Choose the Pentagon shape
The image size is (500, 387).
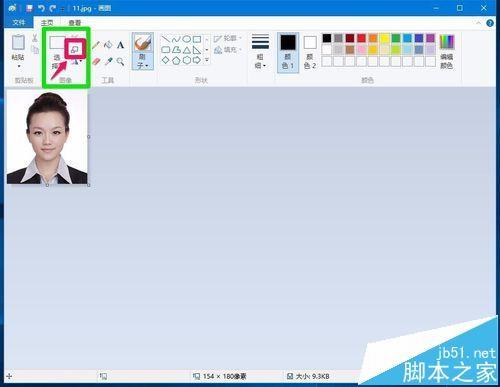click(176, 60)
